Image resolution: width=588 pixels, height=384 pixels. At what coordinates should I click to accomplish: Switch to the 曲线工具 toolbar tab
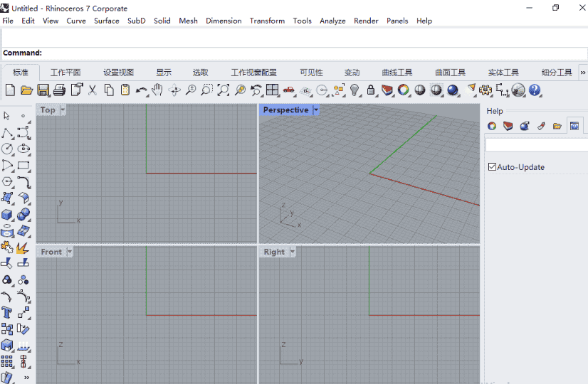pos(397,73)
